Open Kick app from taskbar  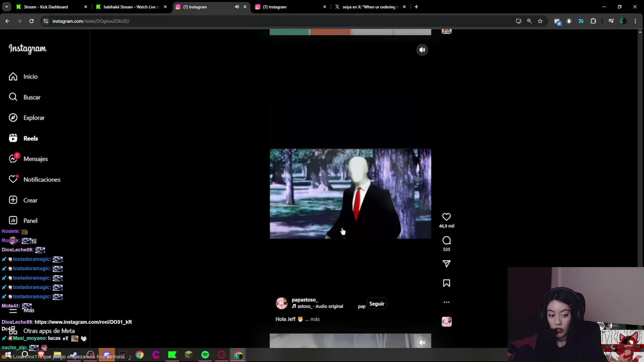172,355
